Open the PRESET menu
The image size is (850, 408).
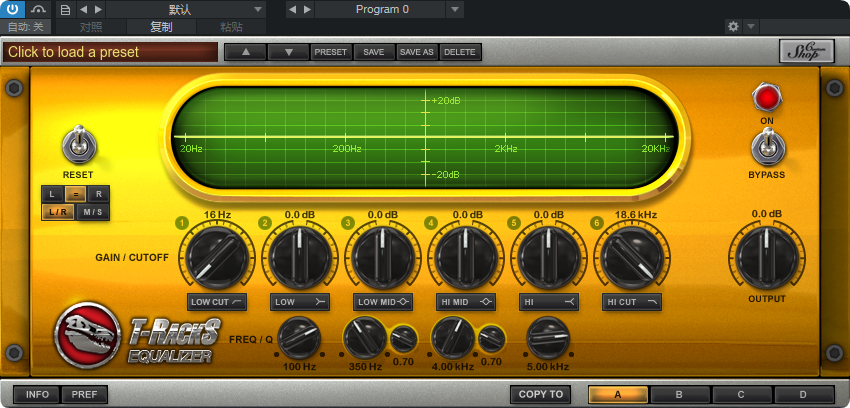(331, 52)
